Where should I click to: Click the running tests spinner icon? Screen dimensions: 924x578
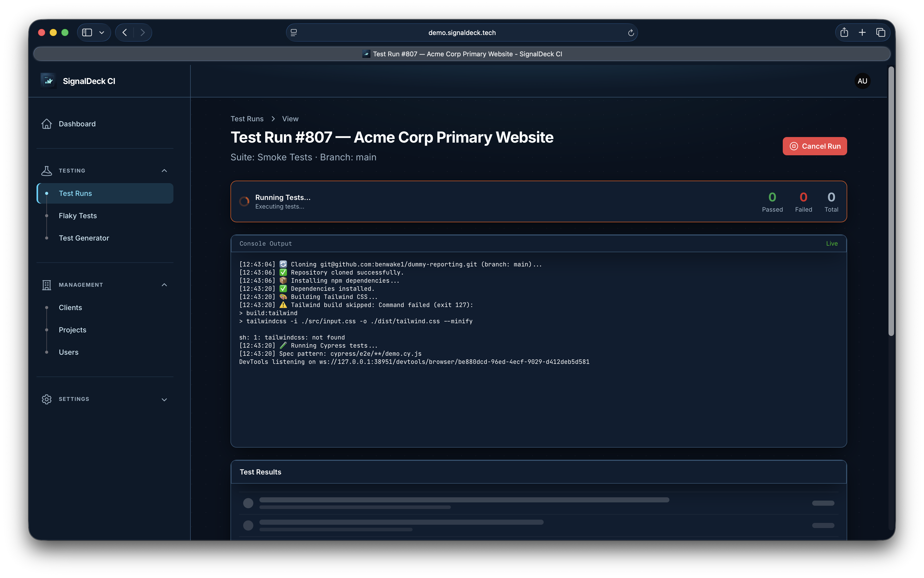click(x=244, y=201)
